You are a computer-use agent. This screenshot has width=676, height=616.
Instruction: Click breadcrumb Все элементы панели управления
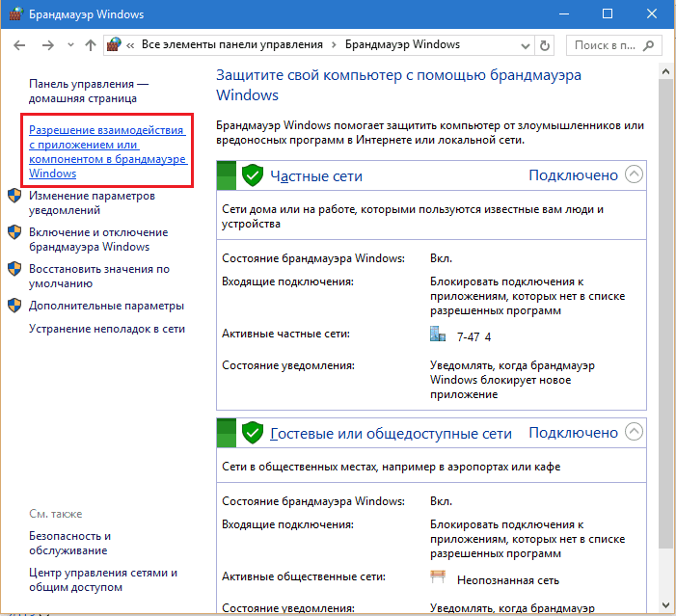tap(232, 44)
